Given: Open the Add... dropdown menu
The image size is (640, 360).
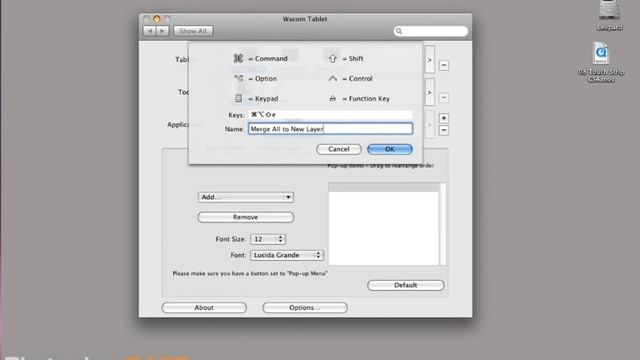Looking at the screenshot, I should (x=246, y=197).
